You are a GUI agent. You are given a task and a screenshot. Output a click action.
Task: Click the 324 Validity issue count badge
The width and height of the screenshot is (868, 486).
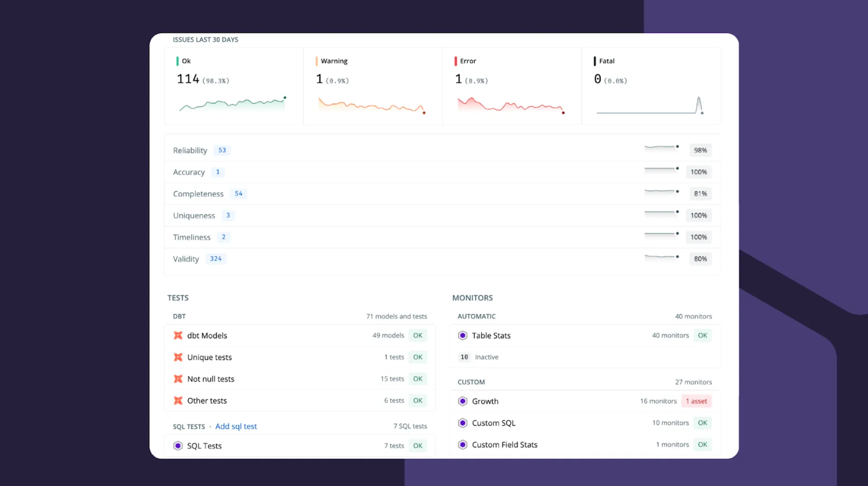(x=216, y=259)
